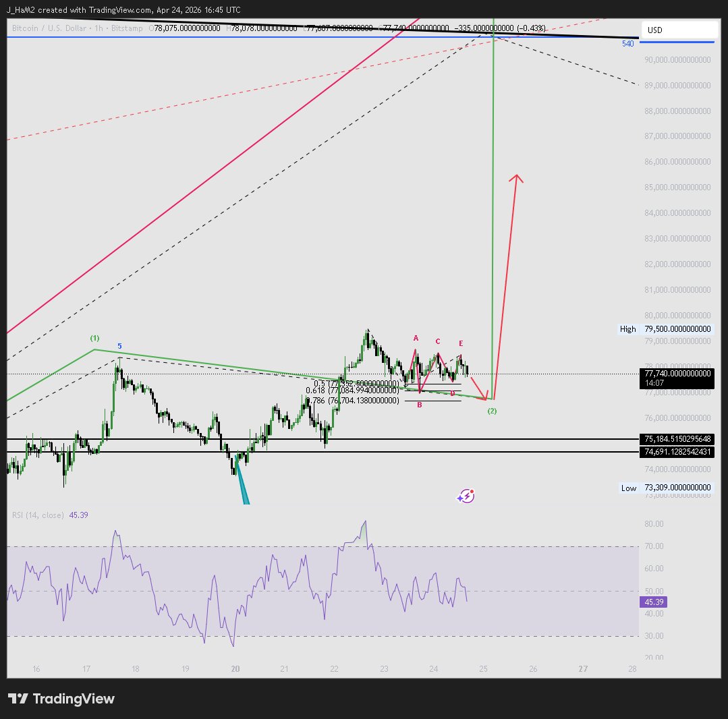Click the 81,000 price axis label

click(677, 289)
